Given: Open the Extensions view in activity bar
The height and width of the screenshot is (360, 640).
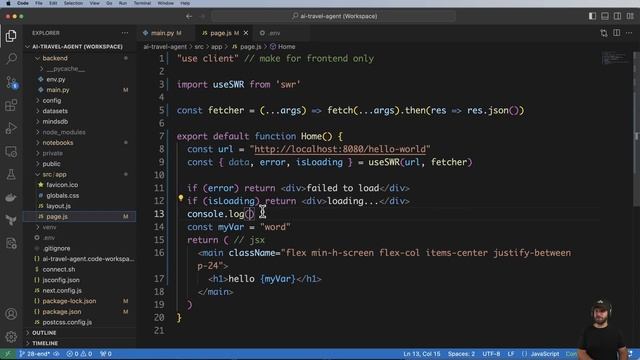Looking at the screenshot, I should (x=11, y=105).
